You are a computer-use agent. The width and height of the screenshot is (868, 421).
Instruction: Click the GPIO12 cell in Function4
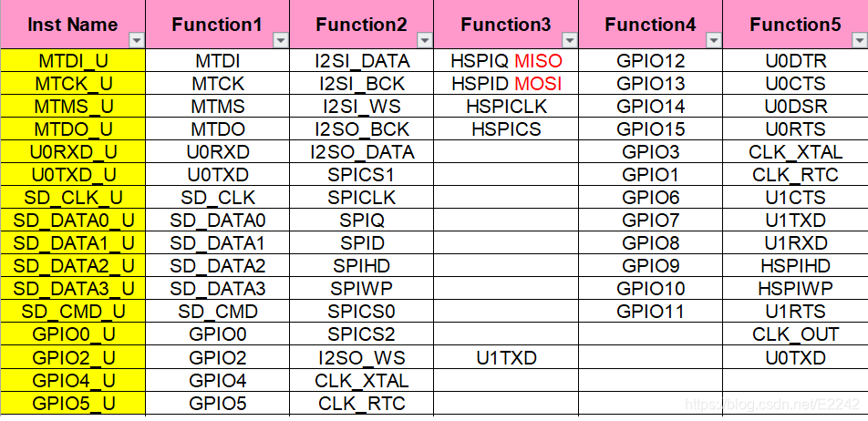click(650, 61)
